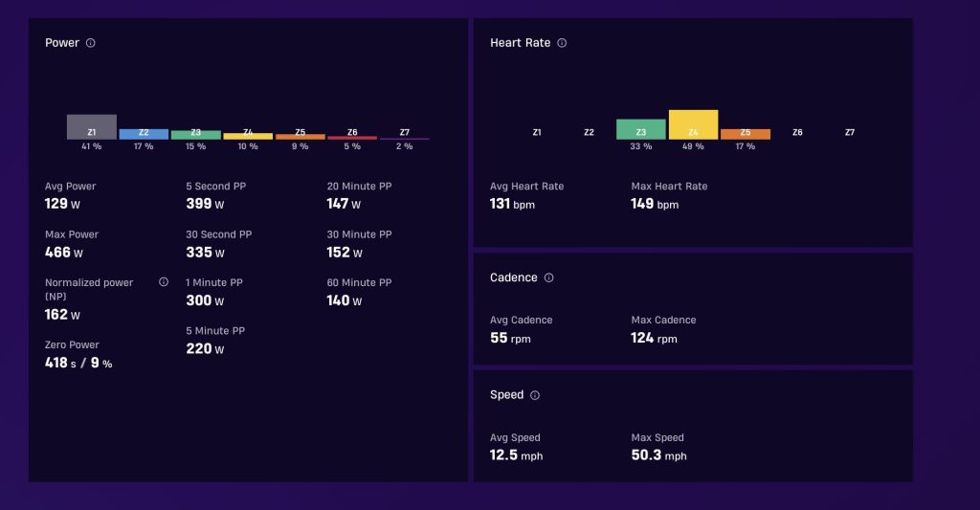The width and height of the screenshot is (980, 510).
Task: Click the 41 % power zone label
Action: click(x=91, y=146)
